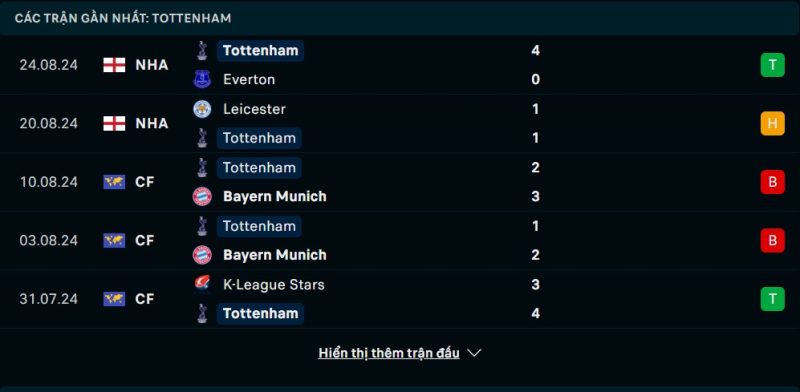Select the Everton team name
The image size is (800, 392).
point(249,80)
